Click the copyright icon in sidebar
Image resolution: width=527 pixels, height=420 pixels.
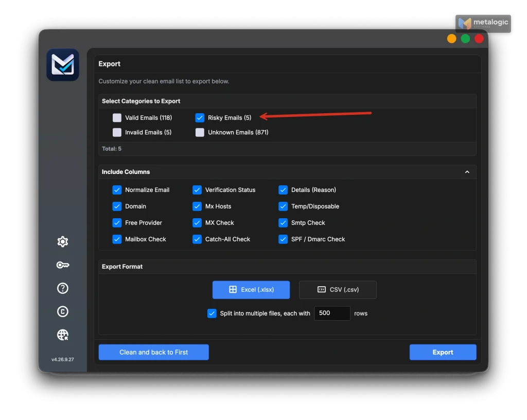[62, 311]
